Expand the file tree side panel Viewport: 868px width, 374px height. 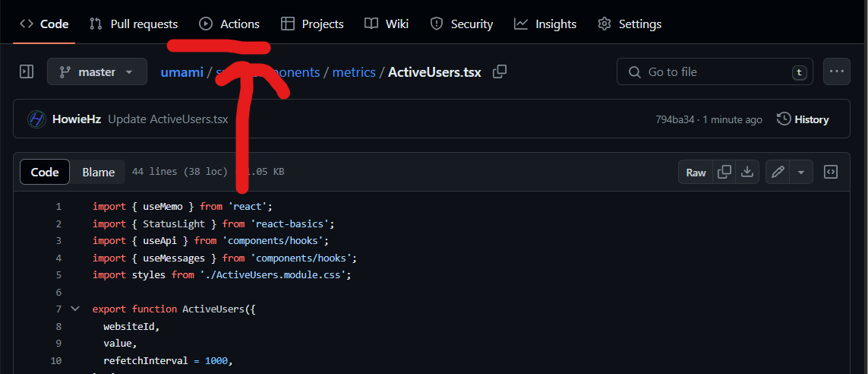coord(27,71)
